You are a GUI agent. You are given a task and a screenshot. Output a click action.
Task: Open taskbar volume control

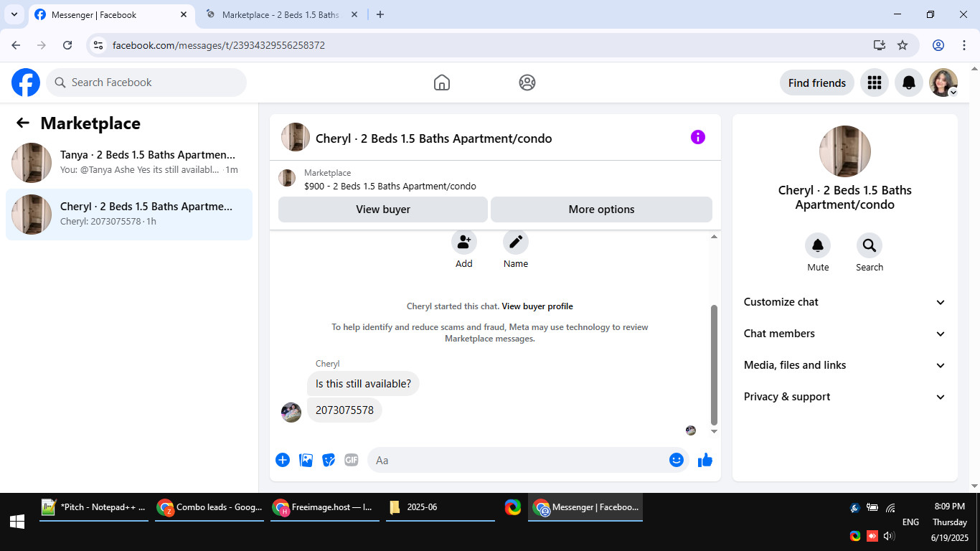pos(889,536)
